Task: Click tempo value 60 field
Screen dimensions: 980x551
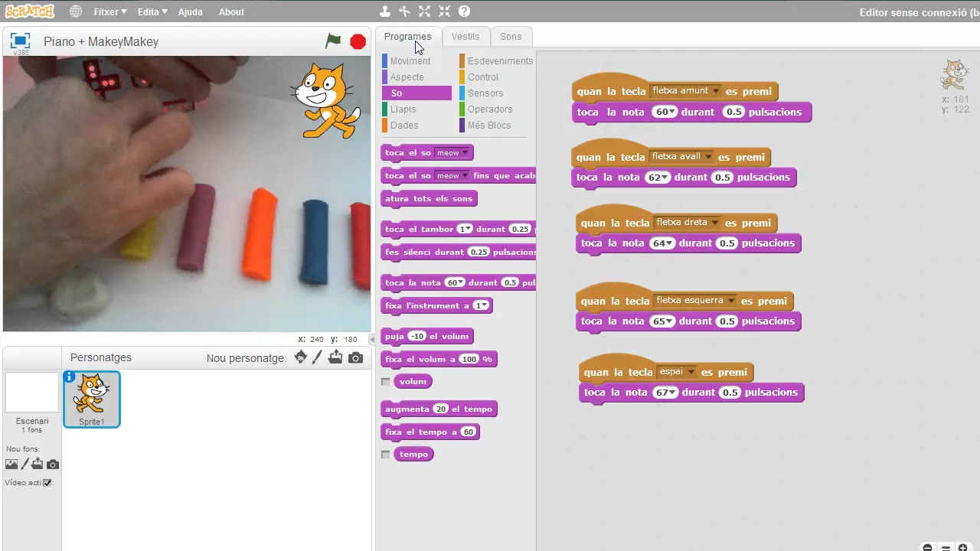Action: (468, 432)
